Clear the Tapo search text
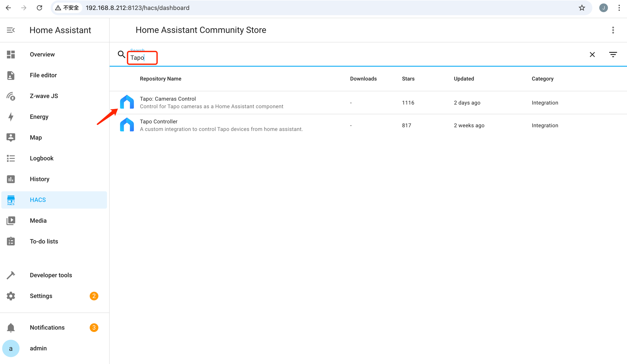The width and height of the screenshot is (627, 364). coord(592,55)
